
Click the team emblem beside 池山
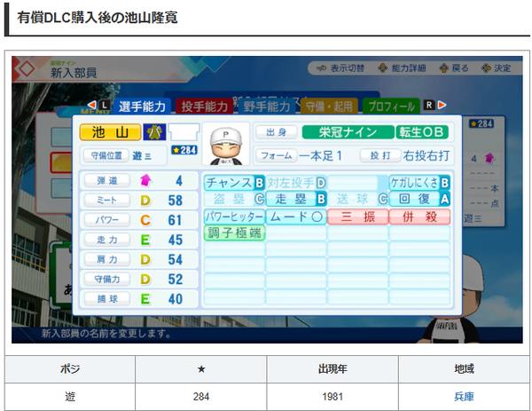(154, 132)
